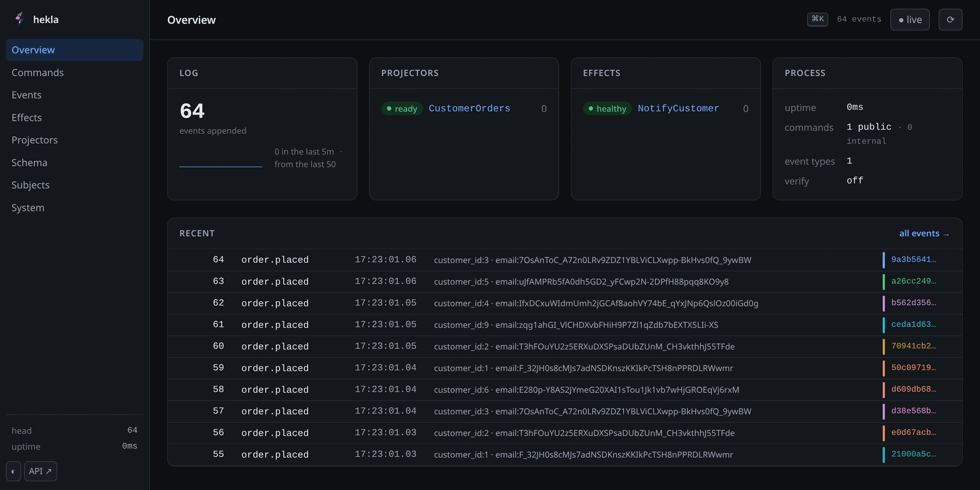Open the Effects sidebar item
This screenshot has height=490, width=980.
point(75,118)
